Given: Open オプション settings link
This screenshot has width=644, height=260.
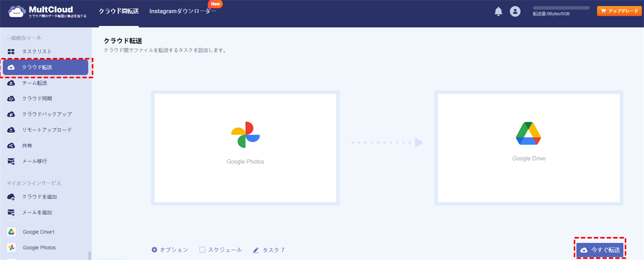Looking at the screenshot, I should (170, 250).
